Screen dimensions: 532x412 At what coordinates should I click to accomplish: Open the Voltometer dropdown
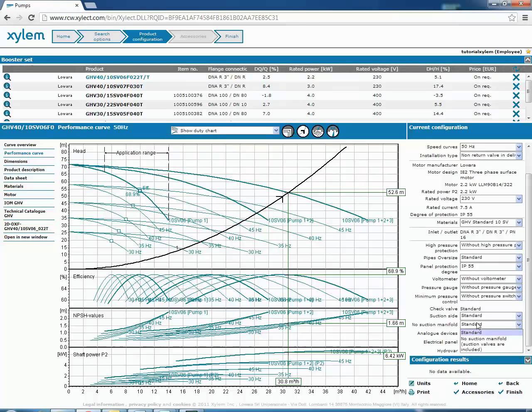pos(491,279)
